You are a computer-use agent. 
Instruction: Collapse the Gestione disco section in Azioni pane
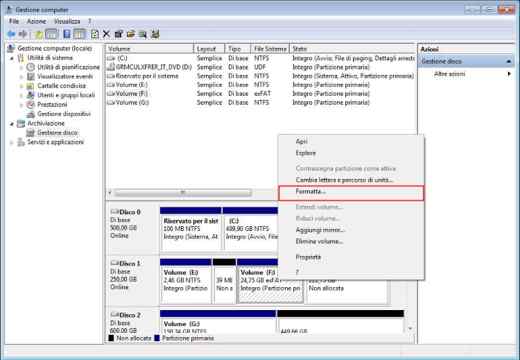(509, 61)
